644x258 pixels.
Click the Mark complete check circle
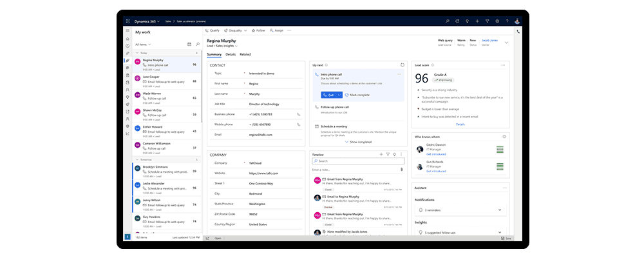click(x=346, y=95)
